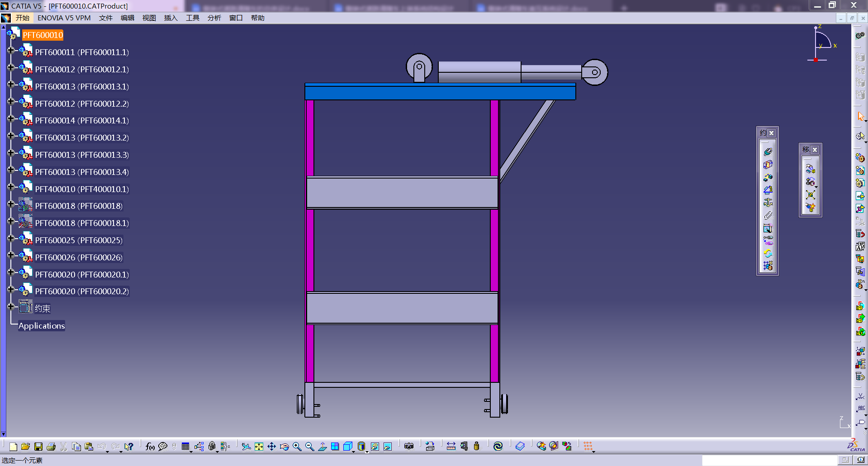Expand the PFT600012 (PFT600012.1) node
Screen dimensions: 868x466
(x=11, y=67)
